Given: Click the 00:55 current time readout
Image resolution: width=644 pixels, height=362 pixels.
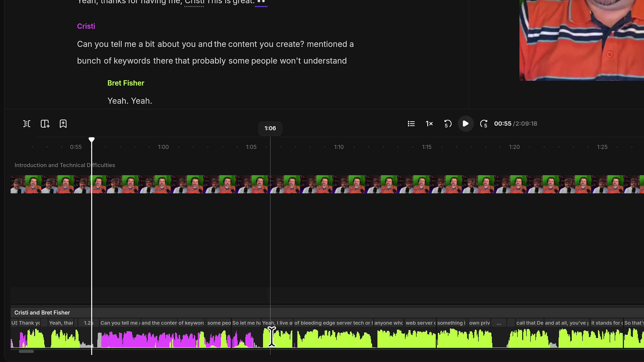Looking at the screenshot, I should pos(503,124).
